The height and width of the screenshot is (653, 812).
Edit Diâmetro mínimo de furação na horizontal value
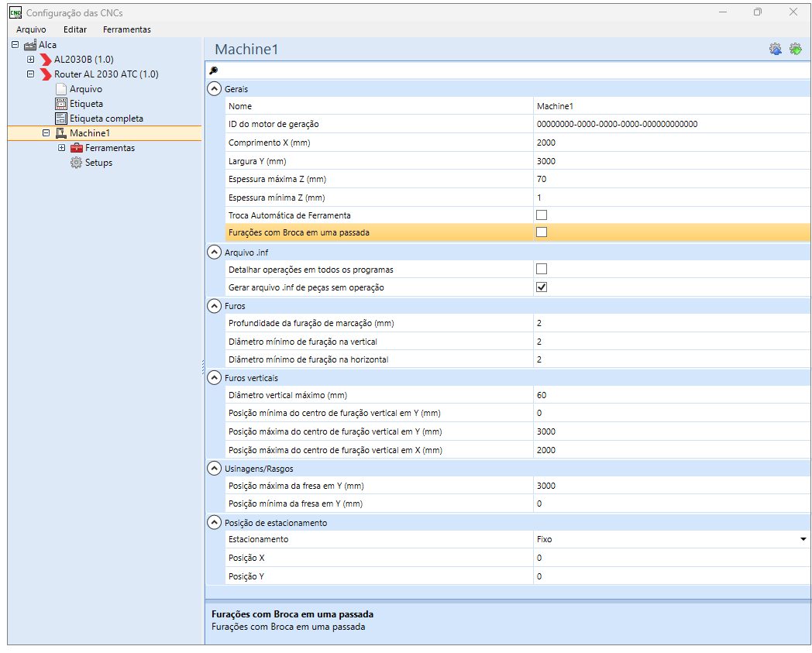pos(671,359)
